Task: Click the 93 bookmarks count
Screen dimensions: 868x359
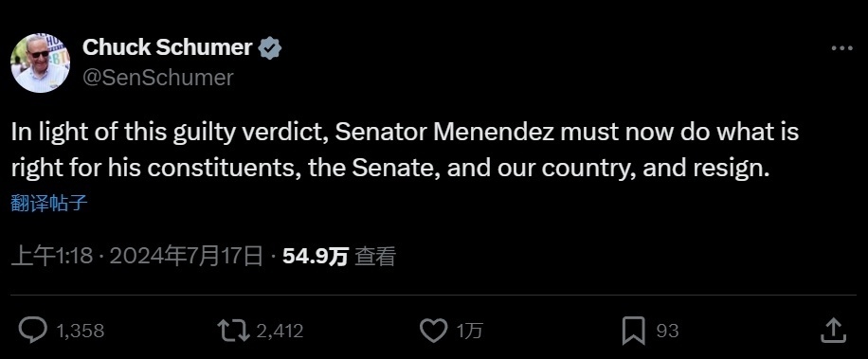Action: pyautogui.click(x=667, y=331)
